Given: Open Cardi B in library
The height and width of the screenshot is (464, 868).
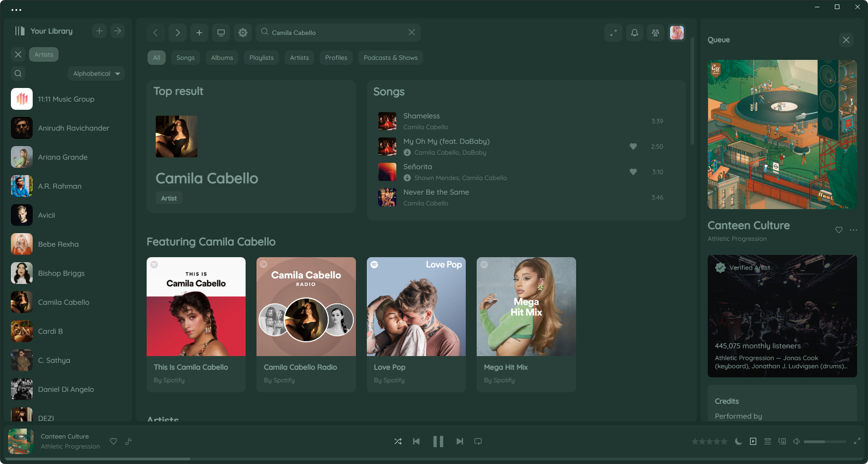Looking at the screenshot, I should 68,331.
